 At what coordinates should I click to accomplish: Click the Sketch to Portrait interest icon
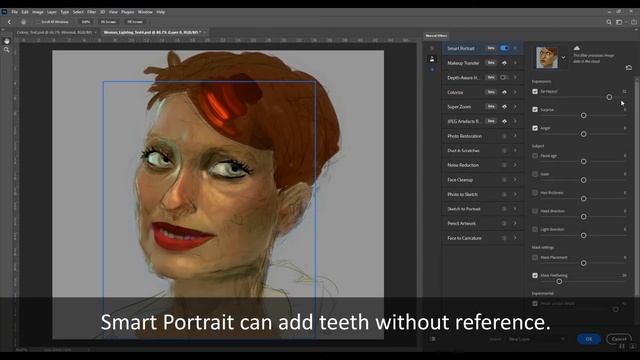point(504,209)
